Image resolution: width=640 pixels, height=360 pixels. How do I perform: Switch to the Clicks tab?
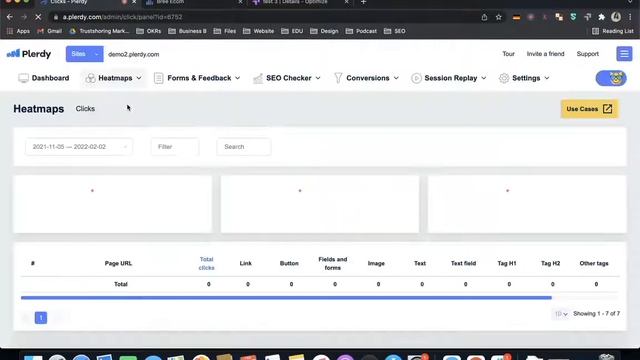tap(85, 109)
